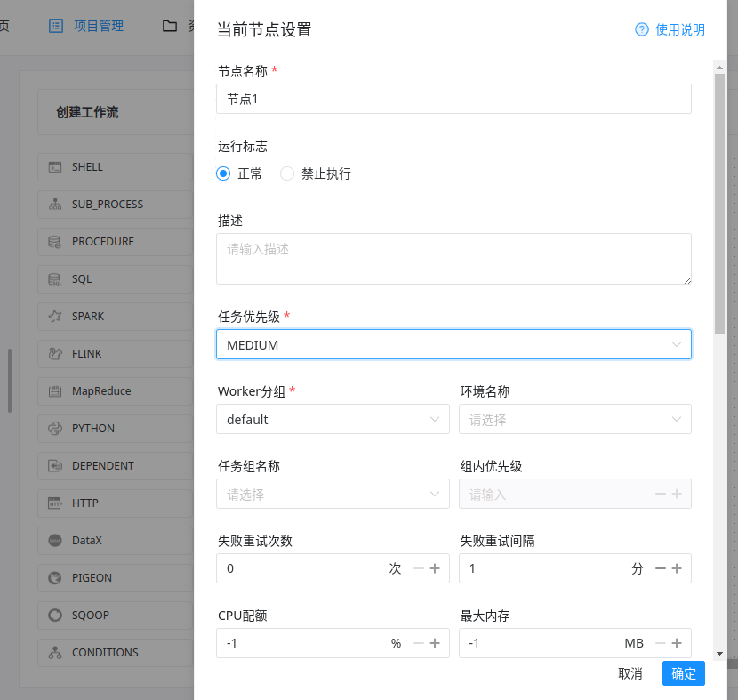Switch to the 项目管理 menu tab
The width and height of the screenshot is (738, 700).
[87, 26]
